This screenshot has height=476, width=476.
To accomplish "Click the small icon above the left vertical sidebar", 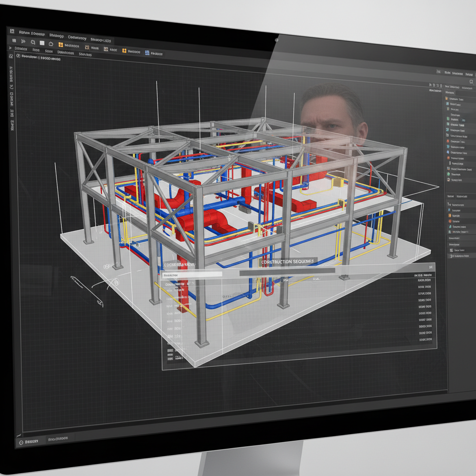I will 11,56.
